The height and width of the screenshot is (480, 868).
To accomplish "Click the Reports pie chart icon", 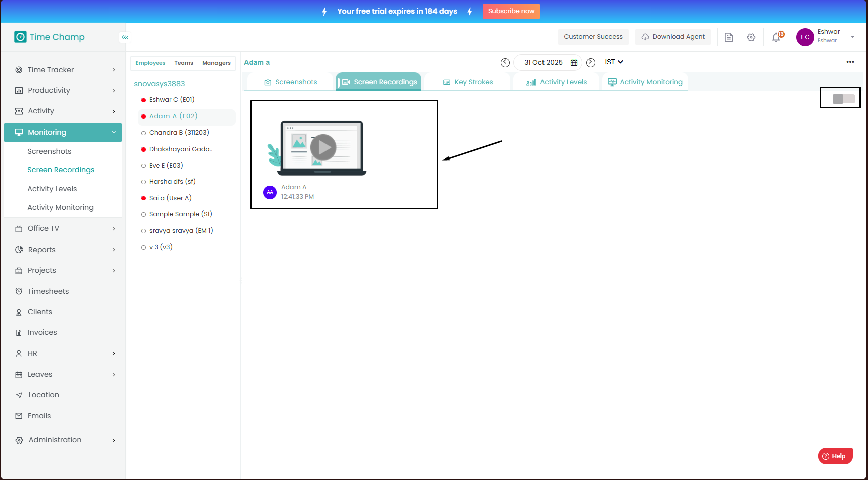I will pyautogui.click(x=19, y=250).
